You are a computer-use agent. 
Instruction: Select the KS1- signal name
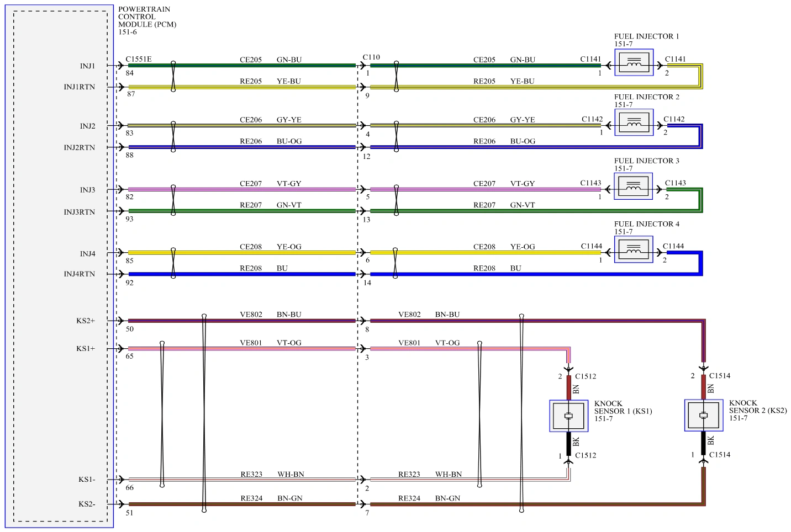pos(87,480)
